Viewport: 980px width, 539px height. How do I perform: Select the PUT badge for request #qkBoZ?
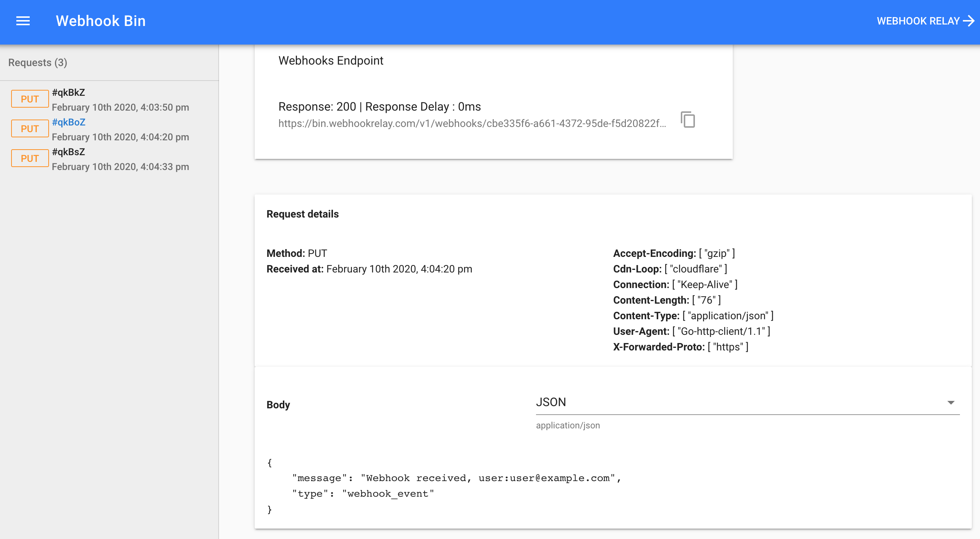pyautogui.click(x=30, y=128)
